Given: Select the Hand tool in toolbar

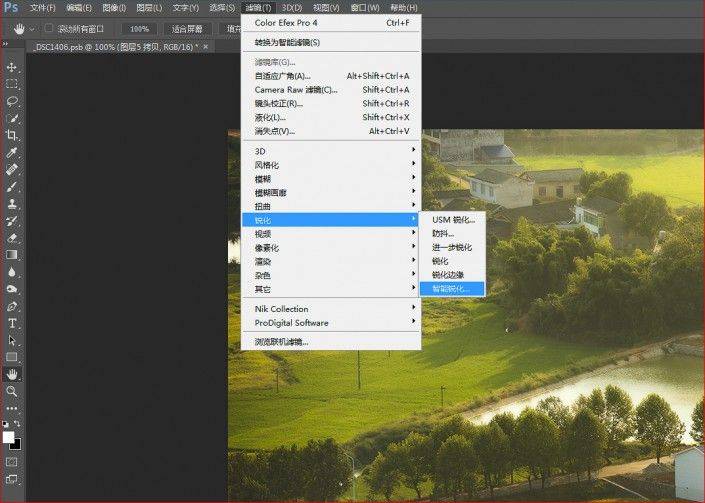Looking at the screenshot, I should (x=13, y=374).
